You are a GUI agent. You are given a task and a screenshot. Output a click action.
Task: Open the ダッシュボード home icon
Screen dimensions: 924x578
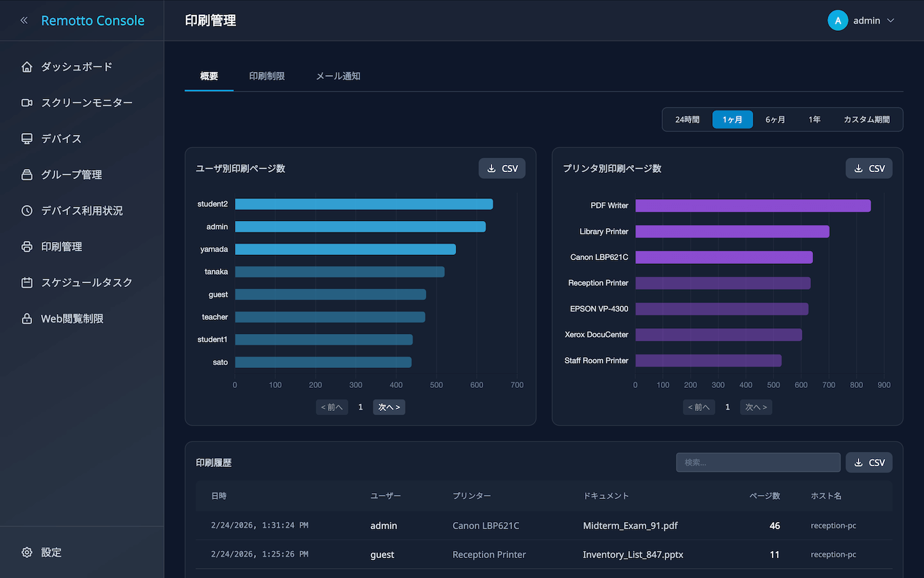(x=27, y=67)
